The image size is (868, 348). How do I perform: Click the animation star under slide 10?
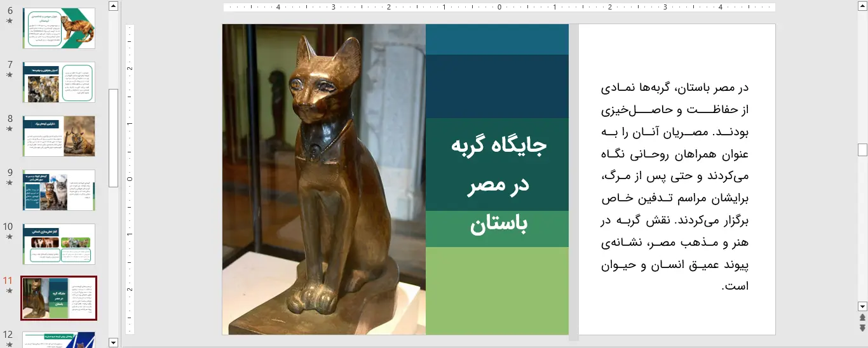[9, 237]
